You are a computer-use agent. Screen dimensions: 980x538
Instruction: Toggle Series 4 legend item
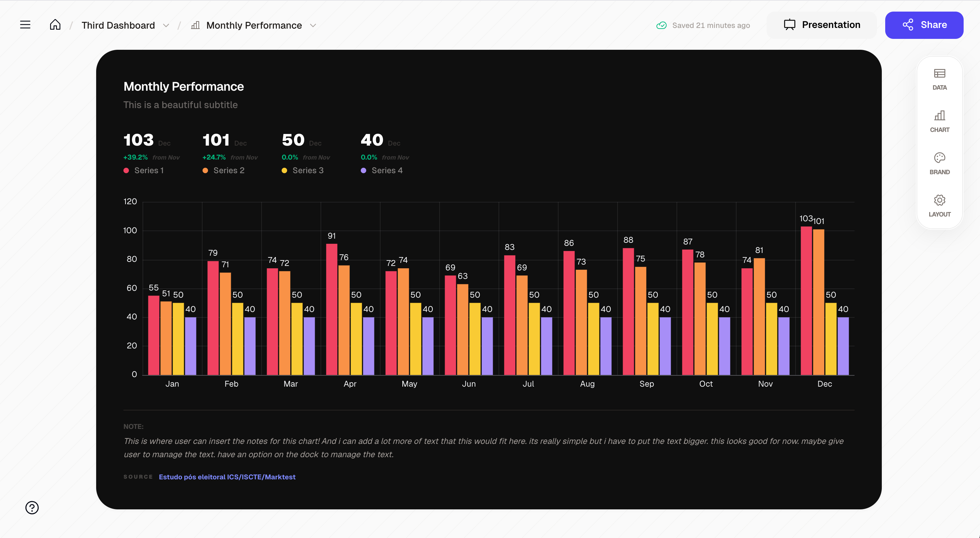[x=387, y=170]
